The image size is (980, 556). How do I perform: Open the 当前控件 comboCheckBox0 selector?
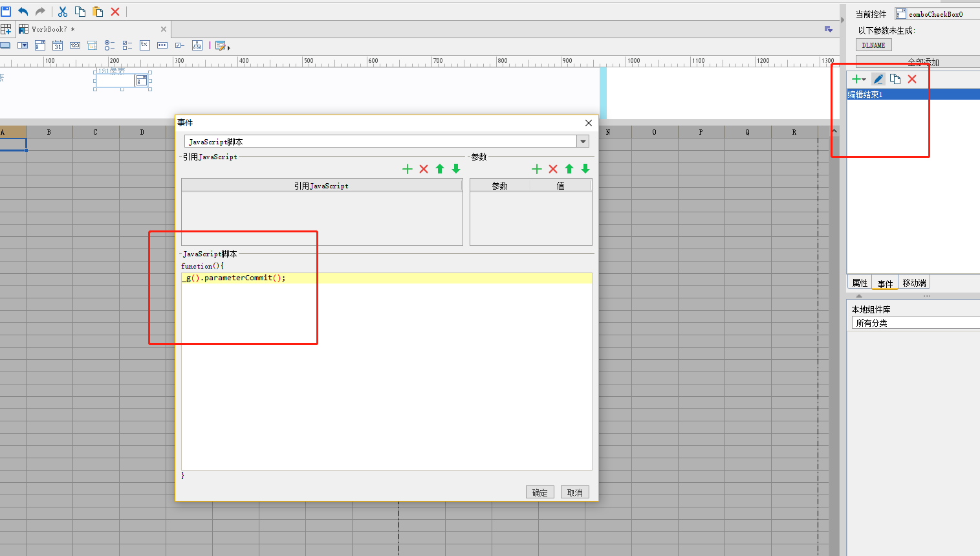[936, 14]
